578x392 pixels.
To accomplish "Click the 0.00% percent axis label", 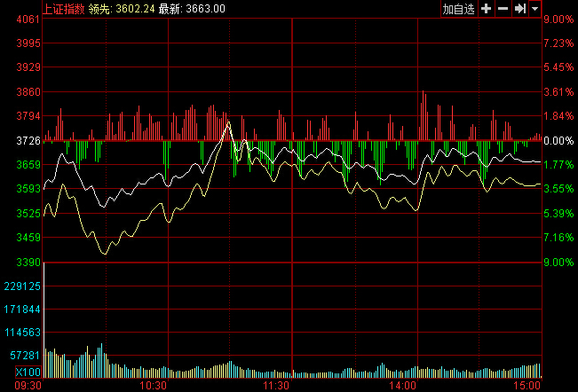I will (x=558, y=140).
